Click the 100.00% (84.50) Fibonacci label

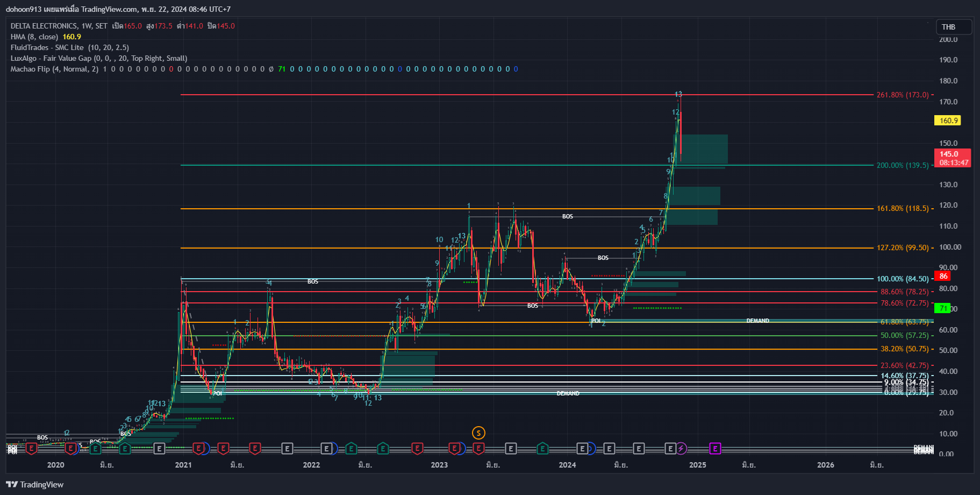click(903, 279)
